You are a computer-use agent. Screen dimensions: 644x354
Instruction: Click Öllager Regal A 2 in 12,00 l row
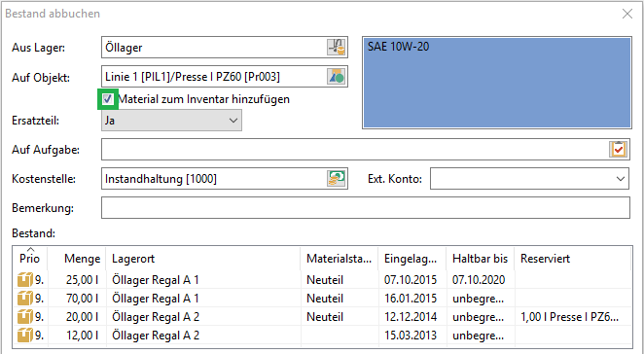pos(156,336)
